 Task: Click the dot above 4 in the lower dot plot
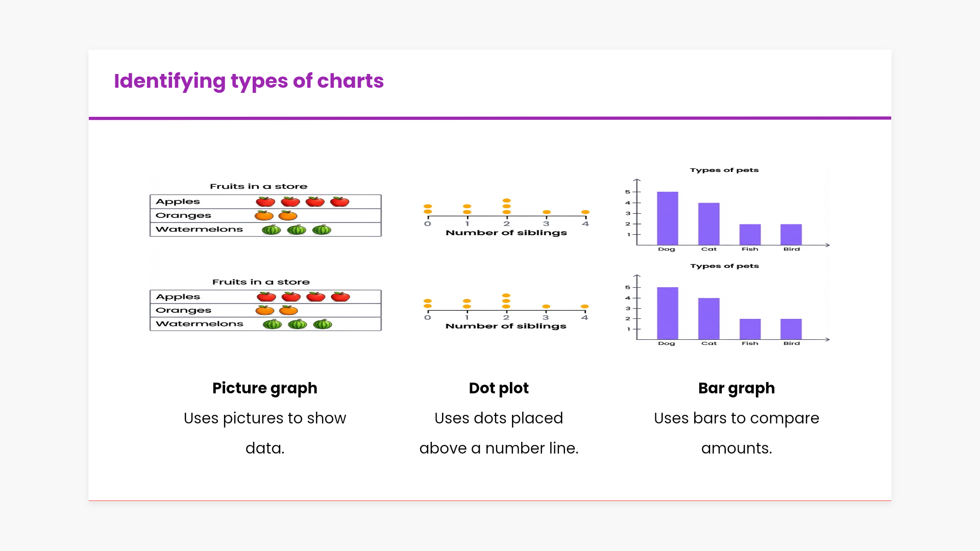pyautogui.click(x=585, y=307)
